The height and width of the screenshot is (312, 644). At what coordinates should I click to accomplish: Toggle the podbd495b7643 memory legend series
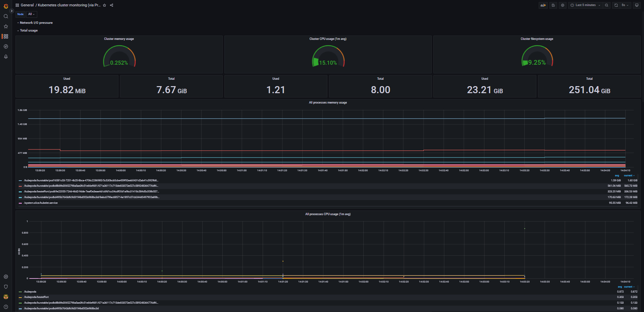point(91,197)
